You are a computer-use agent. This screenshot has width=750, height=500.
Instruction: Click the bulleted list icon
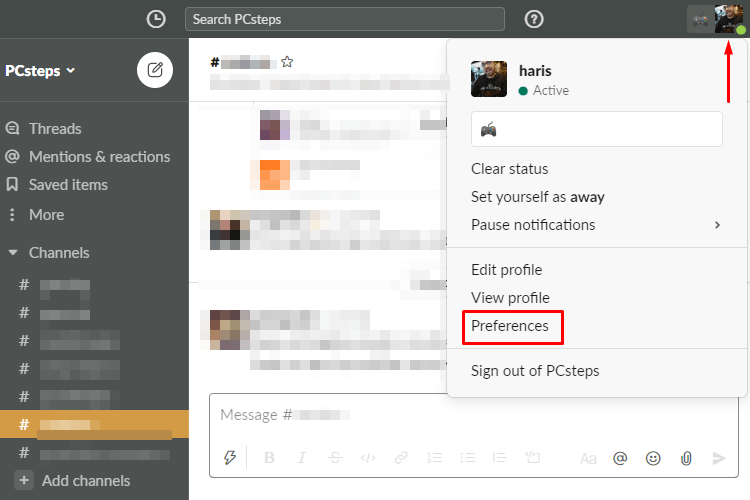(467, 458)
